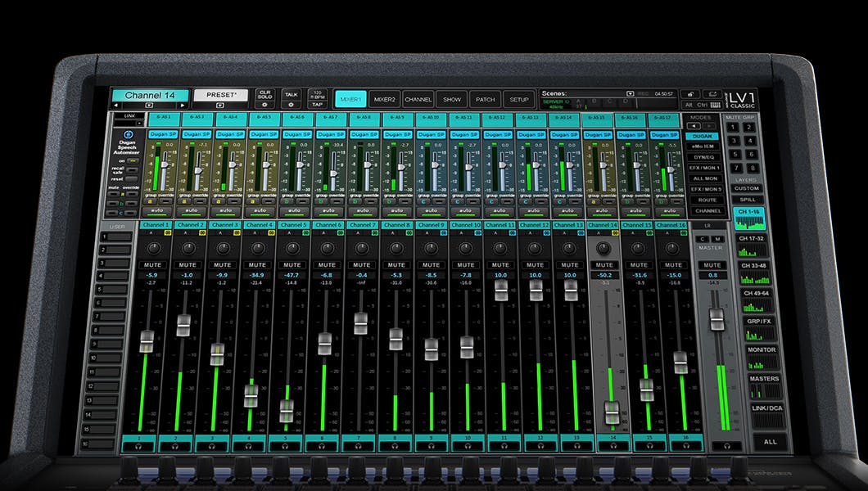Image resolution: width=868 pixels, height=491 pixels.
Task: Expand dropdown below PRESET button
Action: click(220, 106)
